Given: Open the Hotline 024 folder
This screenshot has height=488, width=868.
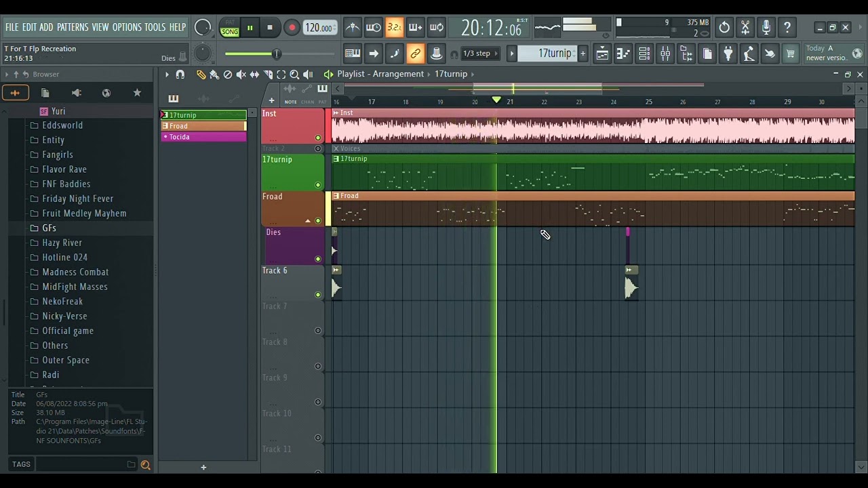Looking at the screenshot, I should pyautogui.click(x=65, y=258).
